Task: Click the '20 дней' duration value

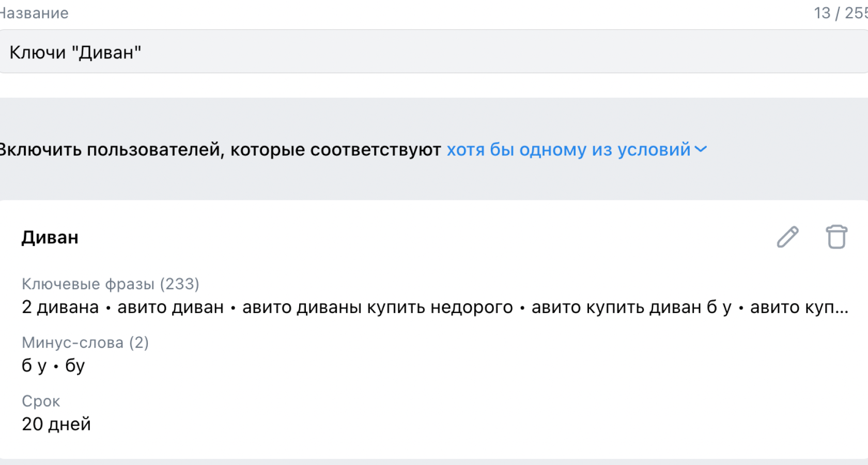Action: [x=56, y=424]
